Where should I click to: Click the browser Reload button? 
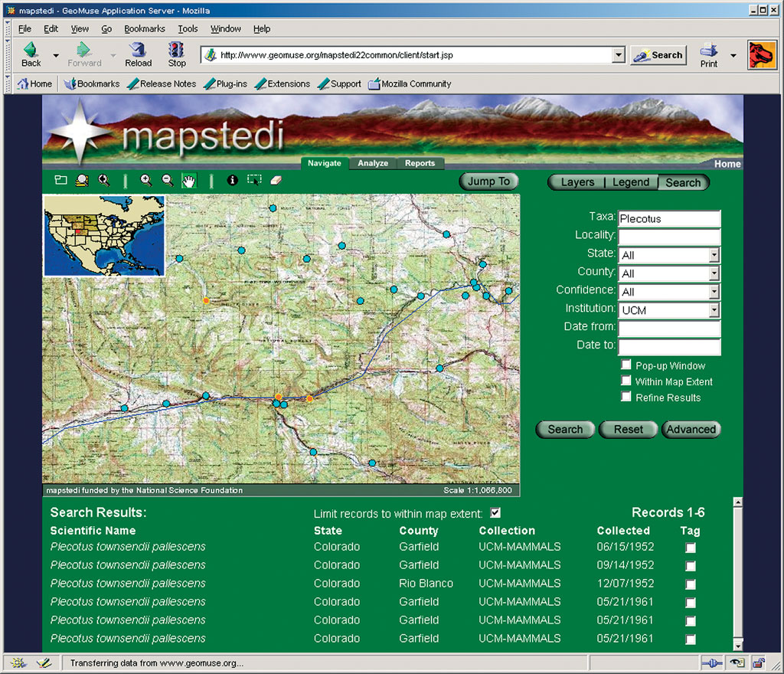[139, 55]
